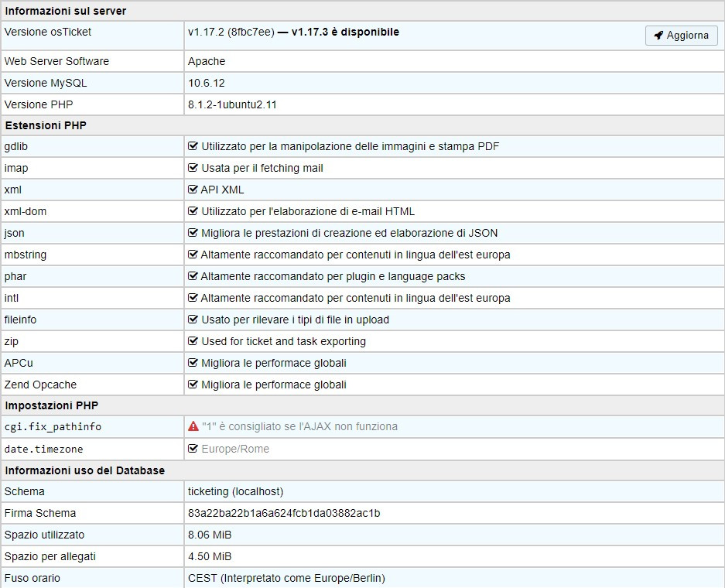The height and width of the screenshot is (588, 725).
Task: Click the mbstring checkmark icon
Action: point(193,255)
